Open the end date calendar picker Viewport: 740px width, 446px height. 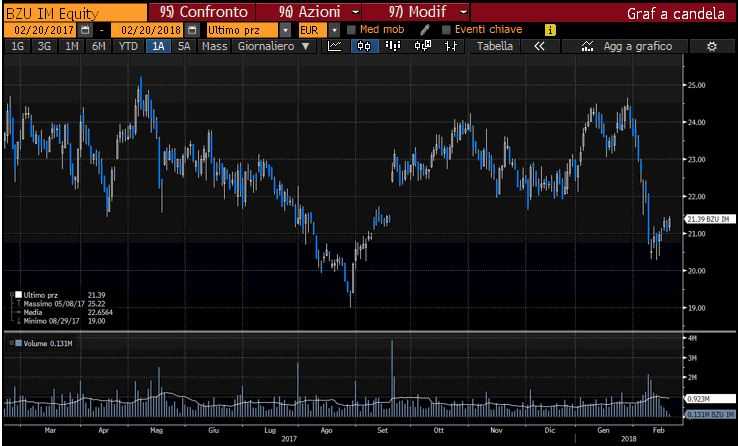pyautogui.click(x=193, y=30)
